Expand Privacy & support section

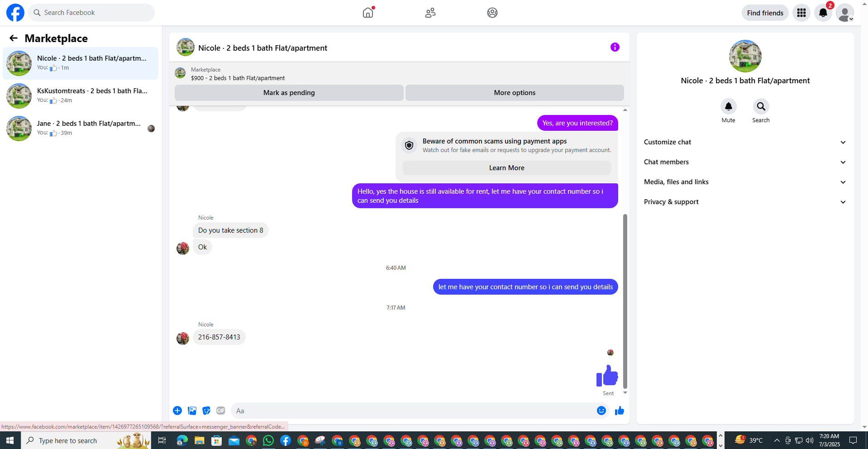tap(745, 202)
